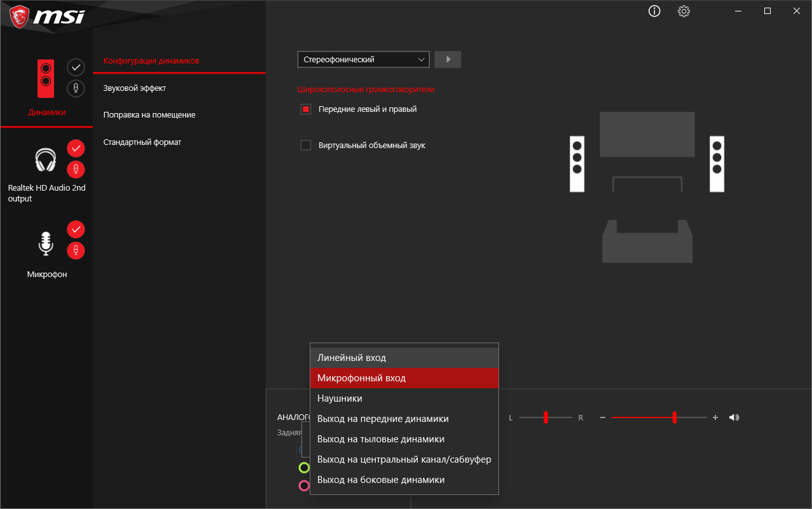
Task: Toggle communication device icon for Микрофон
Action: point(76,250)
